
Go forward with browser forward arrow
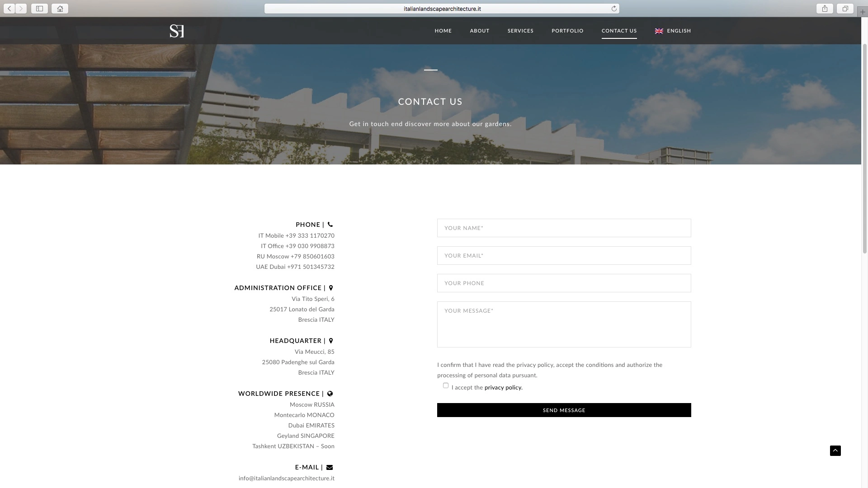pyautogui.click(x=21, y=9)
